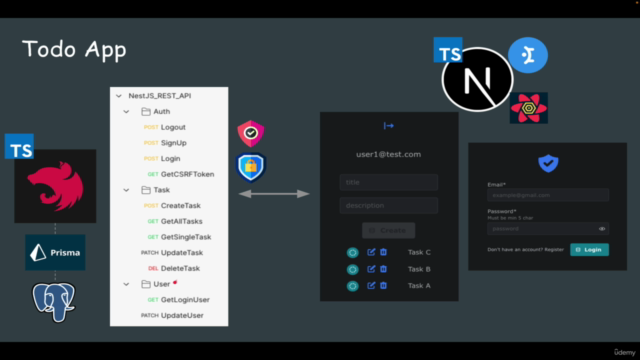This screenshot has height=360, width=640.
Task: Click the Register link
Action: coord(554,249)
